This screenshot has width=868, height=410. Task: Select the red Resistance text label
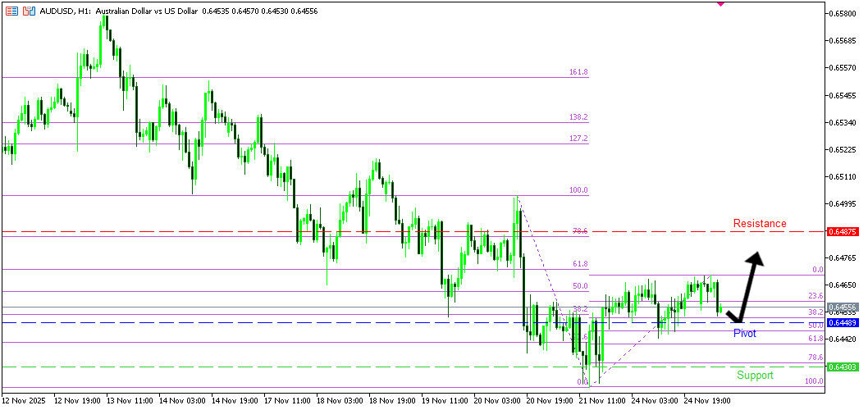pyautogui.click(x=759, y=223)
